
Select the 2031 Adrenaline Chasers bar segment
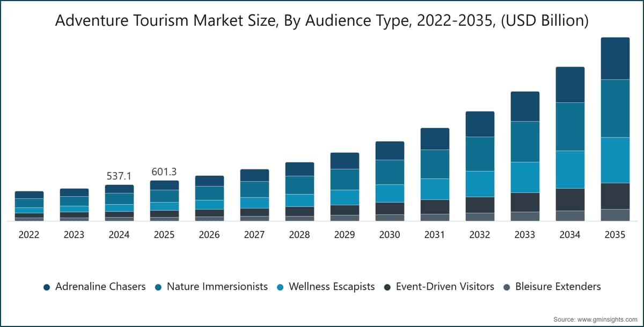(435, 139)
